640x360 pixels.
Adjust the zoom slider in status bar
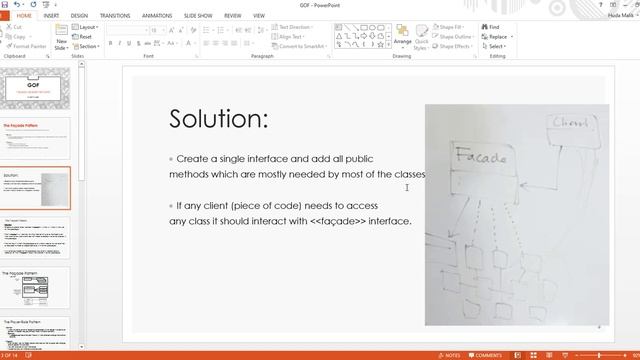tap(600, 356)
